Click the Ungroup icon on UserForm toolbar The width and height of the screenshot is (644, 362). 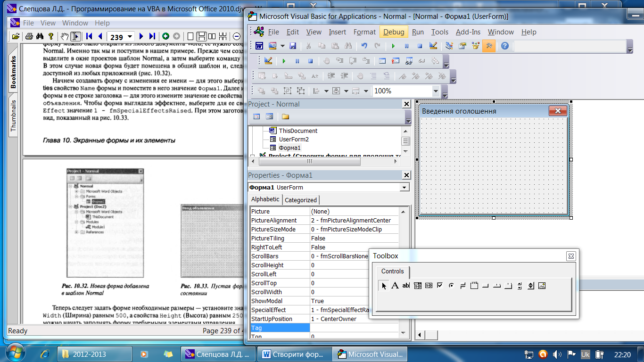[301, 91]
